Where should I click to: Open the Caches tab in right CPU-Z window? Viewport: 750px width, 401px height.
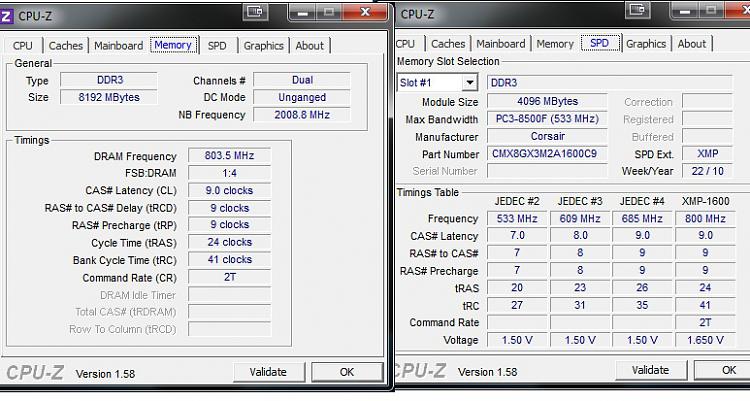click(448, 44)
